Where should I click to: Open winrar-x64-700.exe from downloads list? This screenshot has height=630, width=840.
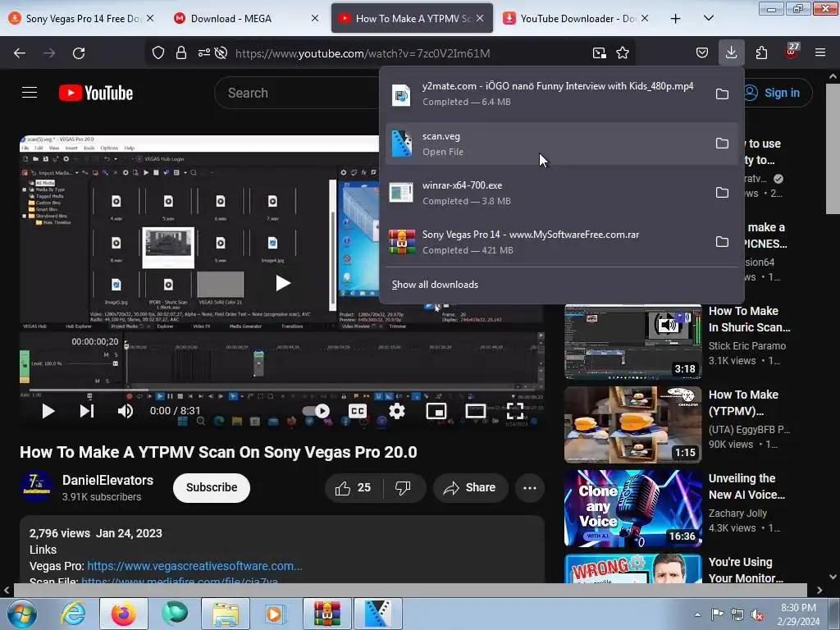tap(546, 193)
